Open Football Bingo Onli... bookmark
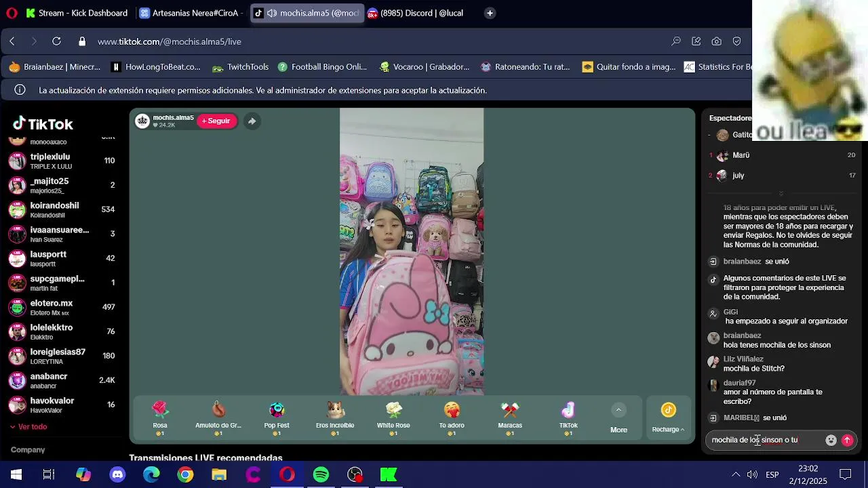Image resolution: width=868 pixels, height=488 pixels. [322, 66]
